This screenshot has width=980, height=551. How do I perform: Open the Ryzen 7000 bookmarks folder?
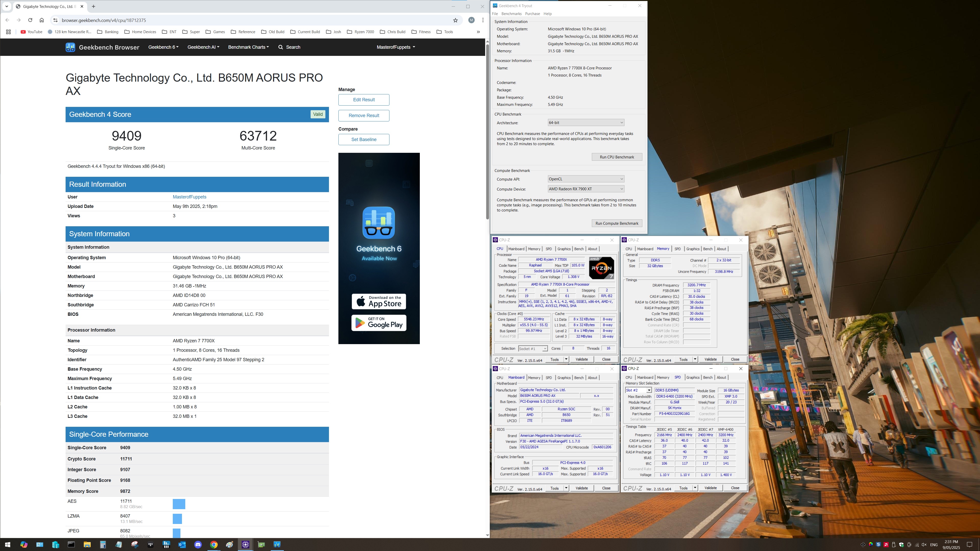click(361, 32)
